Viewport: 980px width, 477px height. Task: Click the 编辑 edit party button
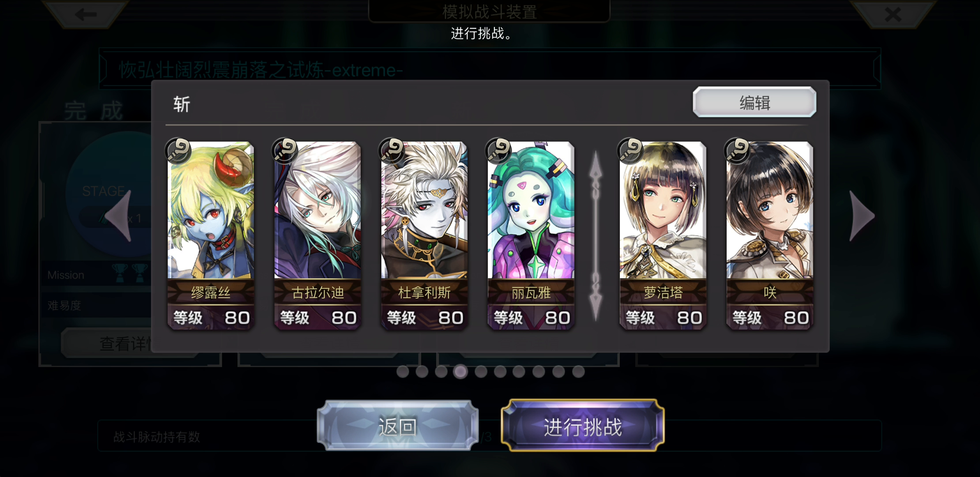tap(754, 102)
